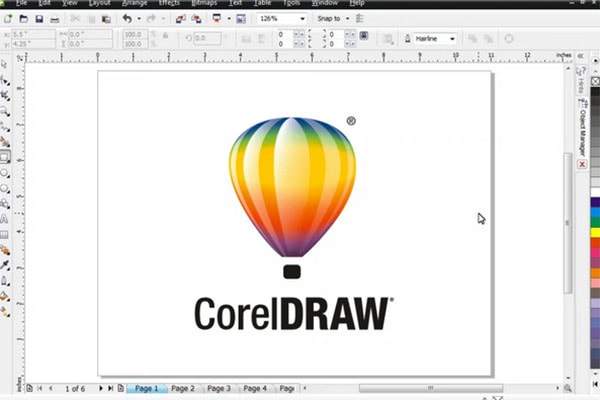Switch to the Page 2 tab
Image resolution: width=600 pixels, height=400 pixels.
183,389
